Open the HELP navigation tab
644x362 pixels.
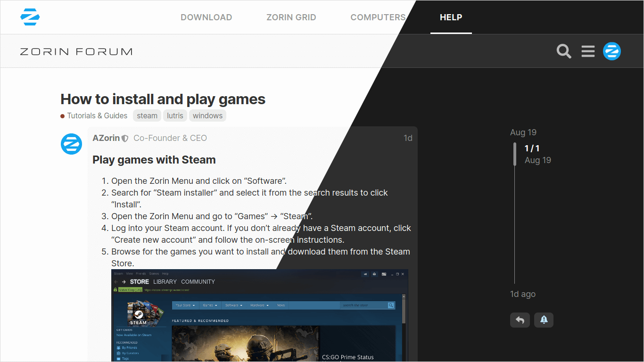coord(451,17)
